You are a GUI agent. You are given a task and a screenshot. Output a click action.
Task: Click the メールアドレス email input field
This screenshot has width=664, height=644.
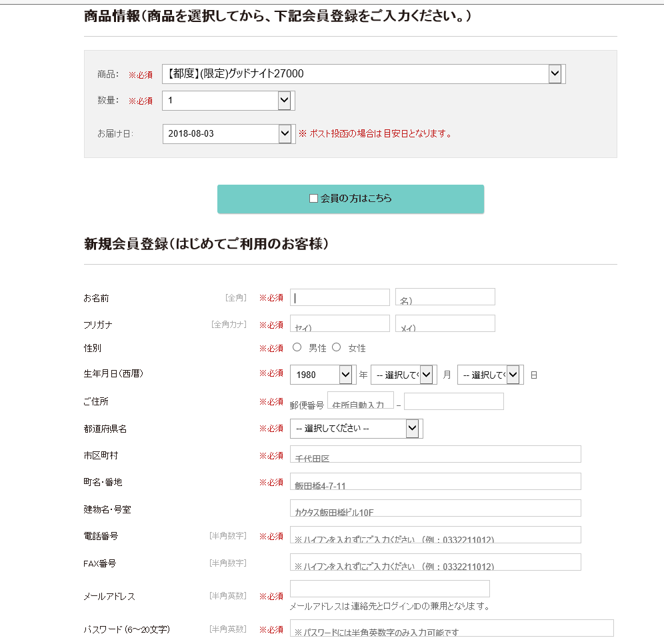(x=390, y=587)
